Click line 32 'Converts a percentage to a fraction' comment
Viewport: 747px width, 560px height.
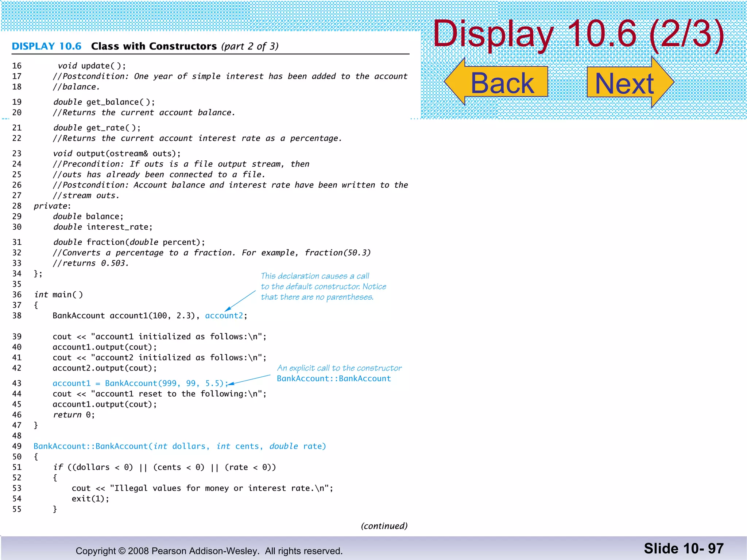pyautogui.click(x=212, y=253)
